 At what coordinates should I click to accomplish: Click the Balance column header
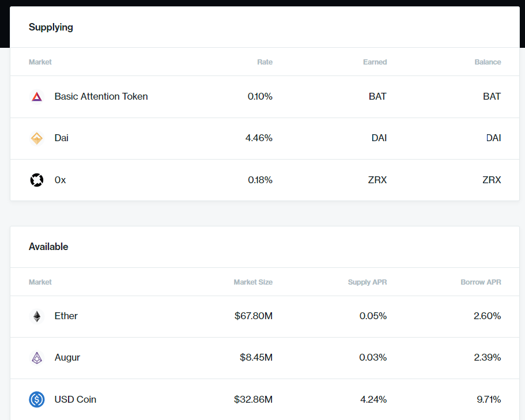point(488,62)
